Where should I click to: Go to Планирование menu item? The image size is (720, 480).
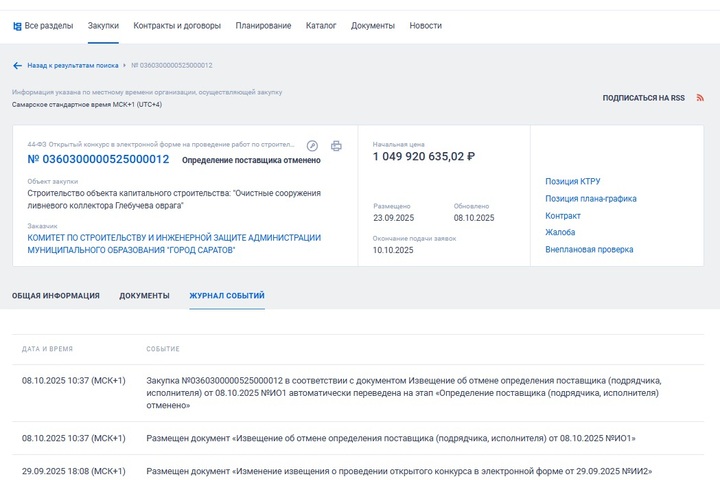(263, 25)
